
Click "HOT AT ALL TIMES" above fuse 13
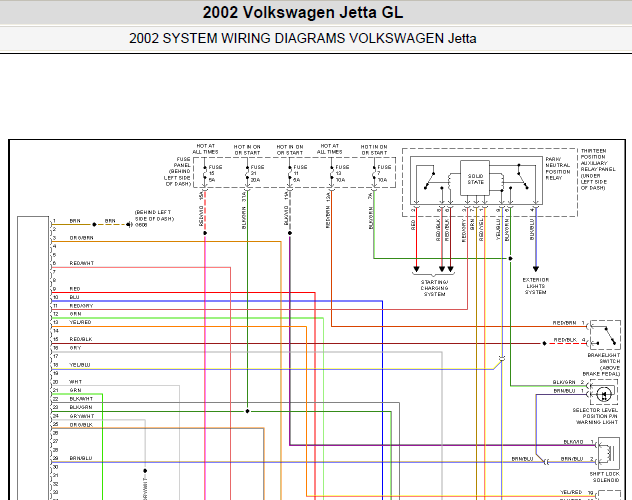[x=329, y=149]
